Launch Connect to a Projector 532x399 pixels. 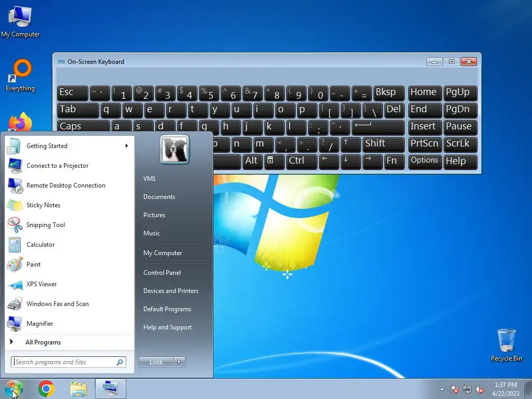(x=70, y=166)
